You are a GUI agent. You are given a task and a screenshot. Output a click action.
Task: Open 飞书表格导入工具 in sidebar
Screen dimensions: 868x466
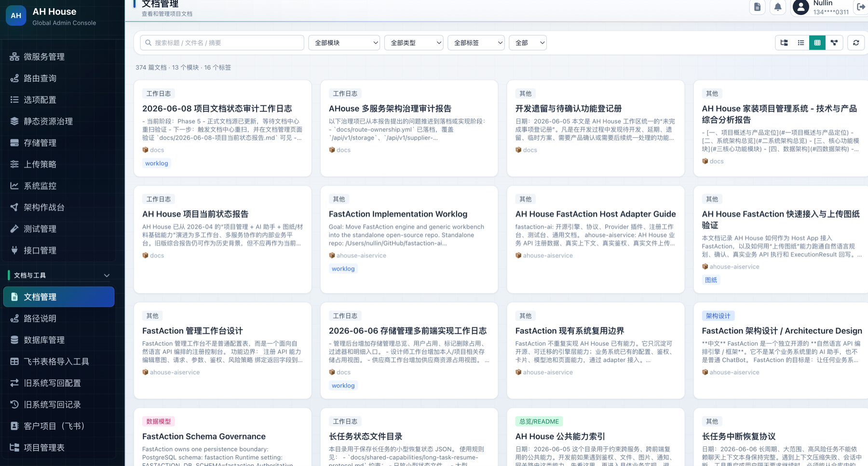pyautogui.click(x=59, y=361)
